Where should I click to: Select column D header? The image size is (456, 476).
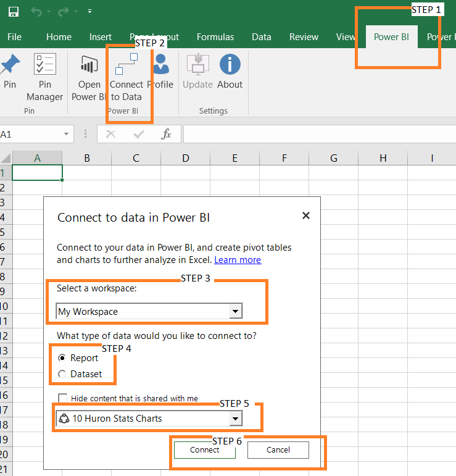coord(185,158)
